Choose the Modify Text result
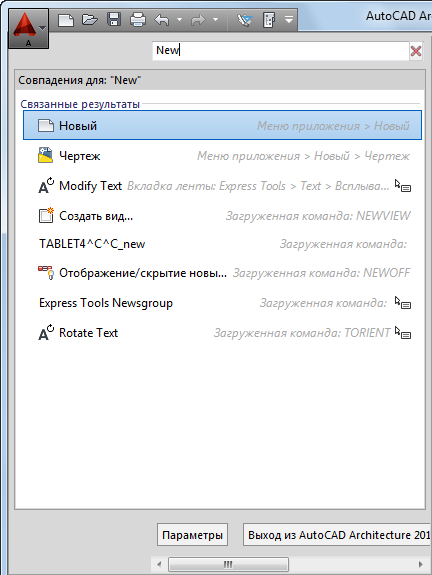Image resolution: width=432 pixels, height=575 pixels. pos(222,186)
